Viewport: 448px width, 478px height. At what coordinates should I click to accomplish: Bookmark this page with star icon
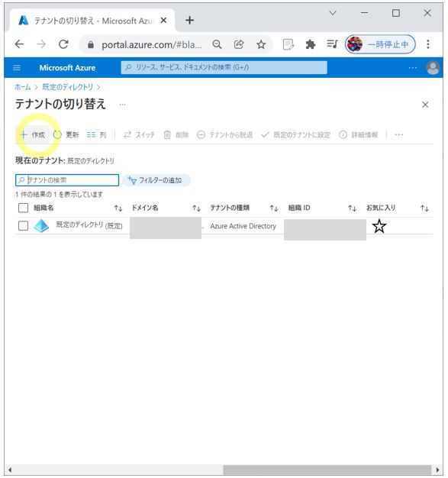tap(261, 45)
